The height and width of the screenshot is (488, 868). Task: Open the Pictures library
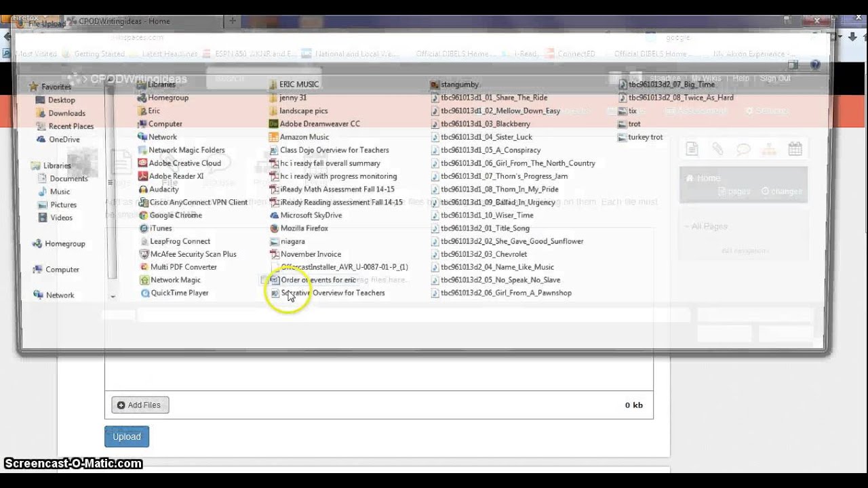pos(56,204)
